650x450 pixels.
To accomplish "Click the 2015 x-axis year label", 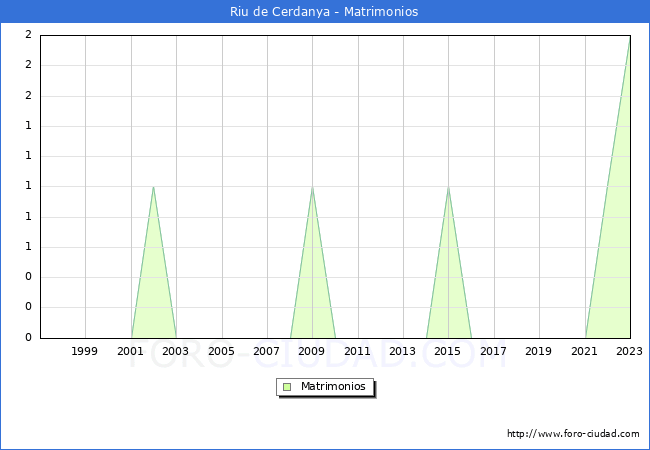I will click(x=448, y=351).
